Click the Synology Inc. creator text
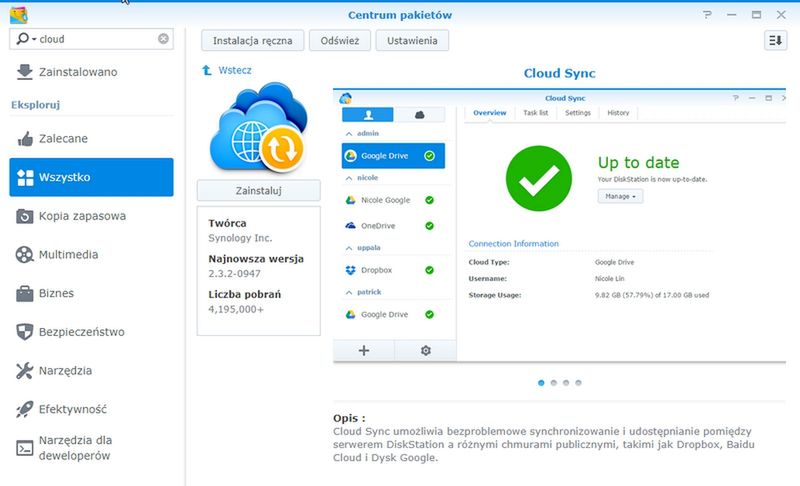The height and width of the screenshot is (486, 800). click(x=240, y=238)
